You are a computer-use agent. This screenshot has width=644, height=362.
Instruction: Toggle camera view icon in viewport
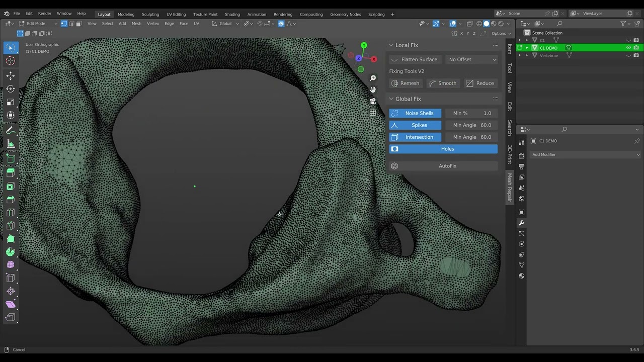click(373, 101)
